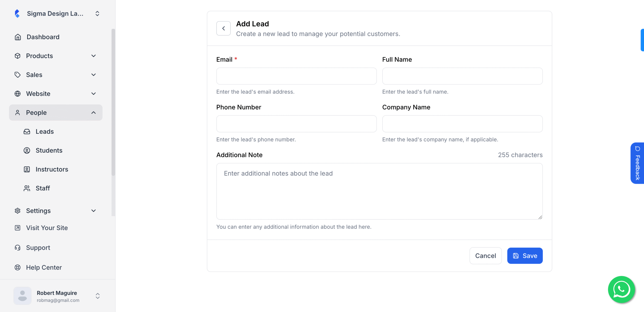Click the "255 characters" counter text
This screenshot has height=312, width=644.
coord(520,155)
